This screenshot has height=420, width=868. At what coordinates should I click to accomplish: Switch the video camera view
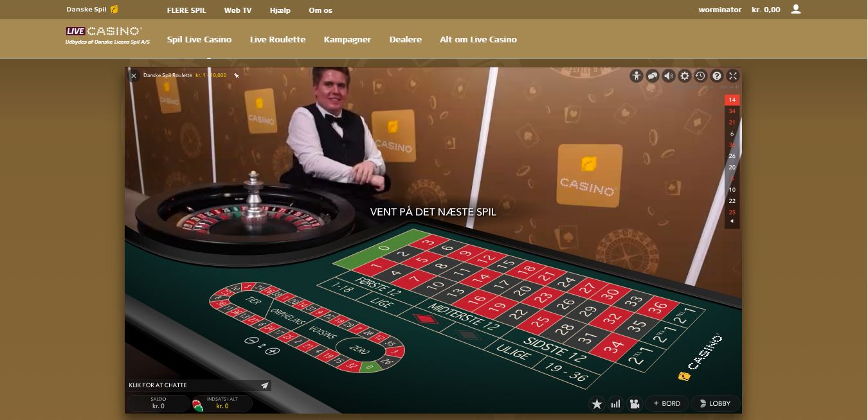click(635, 403)
